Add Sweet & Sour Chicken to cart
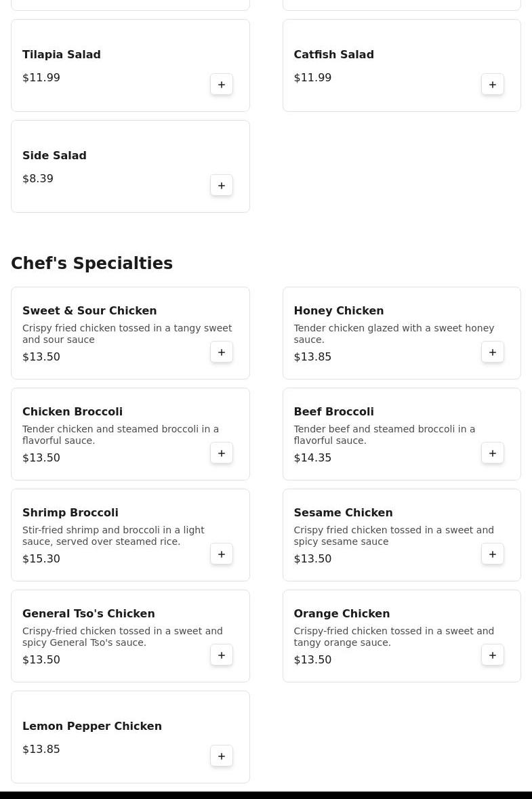This screenshot has height=799, width=532. 222,352
